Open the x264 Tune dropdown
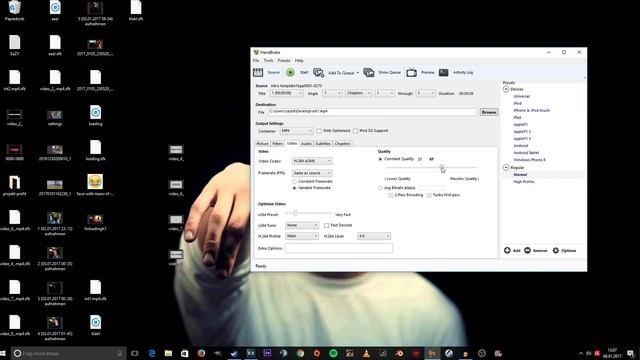The height and width of the screenshot is (360, 640). pos(302,225)
